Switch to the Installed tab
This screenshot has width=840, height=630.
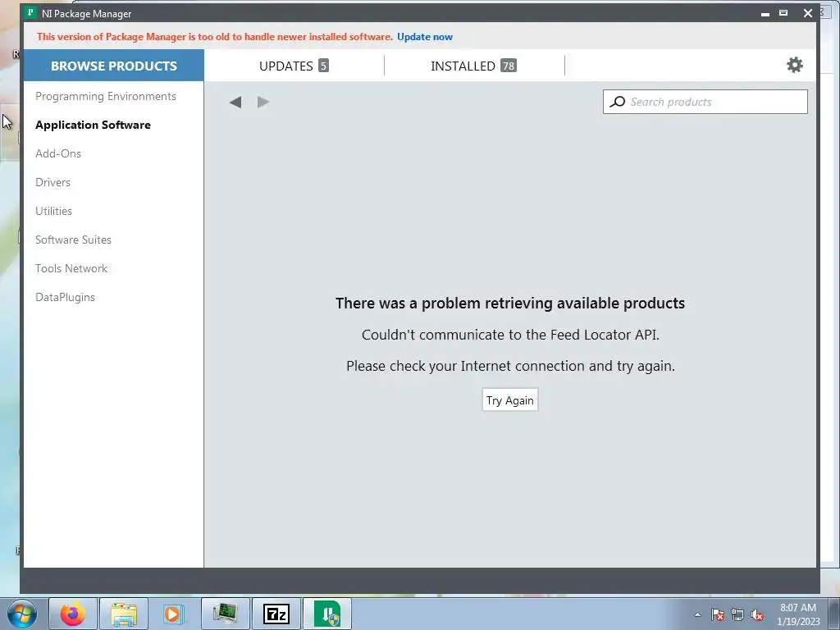point(473,66)
